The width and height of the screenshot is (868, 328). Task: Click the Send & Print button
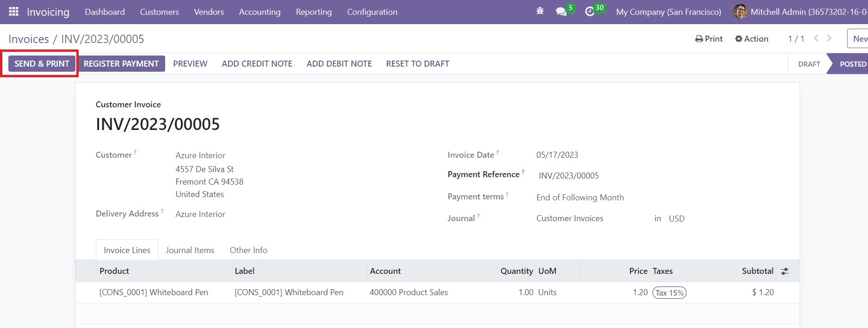click(42, 64)
